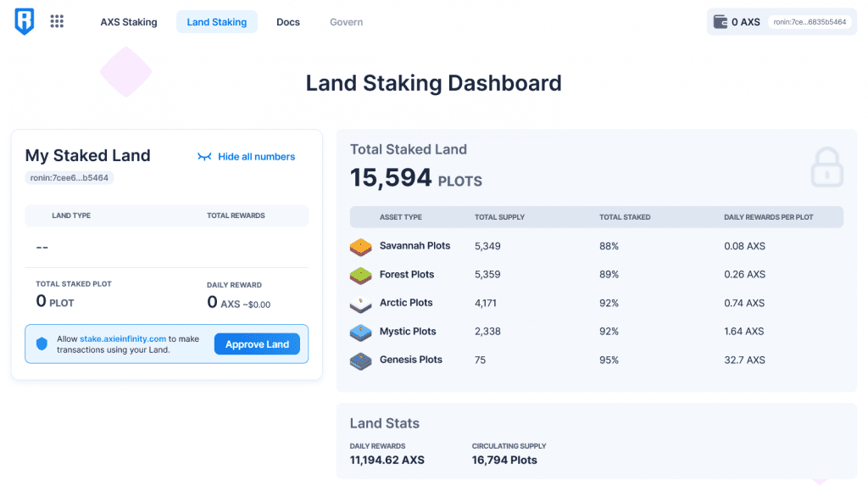The width and height of the screenshot is (868, 492).
Task: Follow the stake.axieinfinity.com link
Action: 123,339
